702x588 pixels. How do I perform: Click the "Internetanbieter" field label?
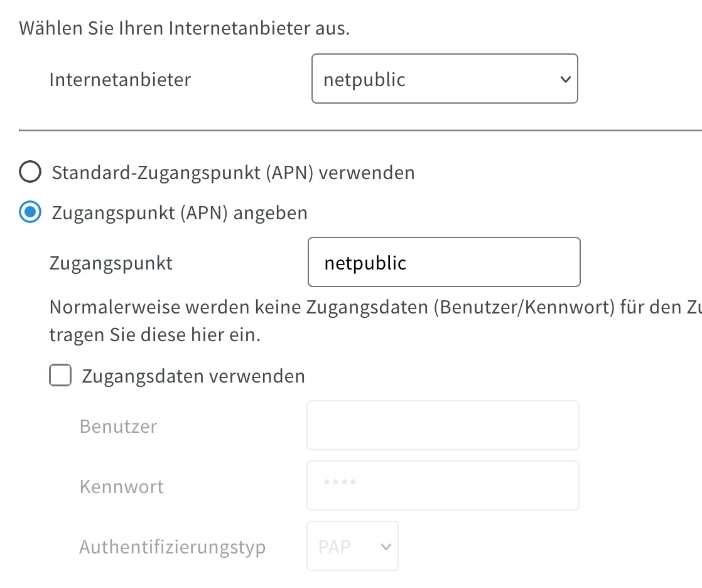pyautogui.click(x=120, y=80)
